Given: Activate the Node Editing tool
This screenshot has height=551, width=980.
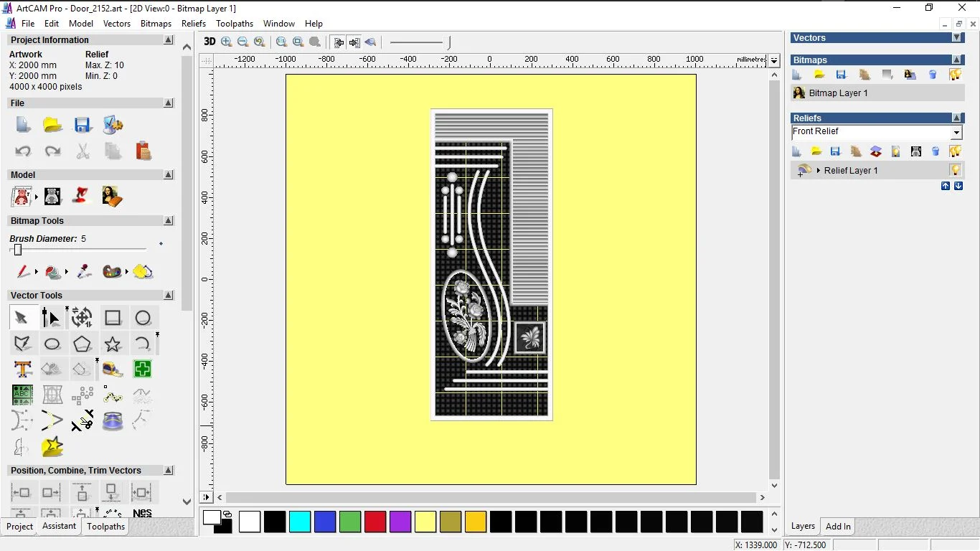Looking at the screenshot, I should (51, 318).
